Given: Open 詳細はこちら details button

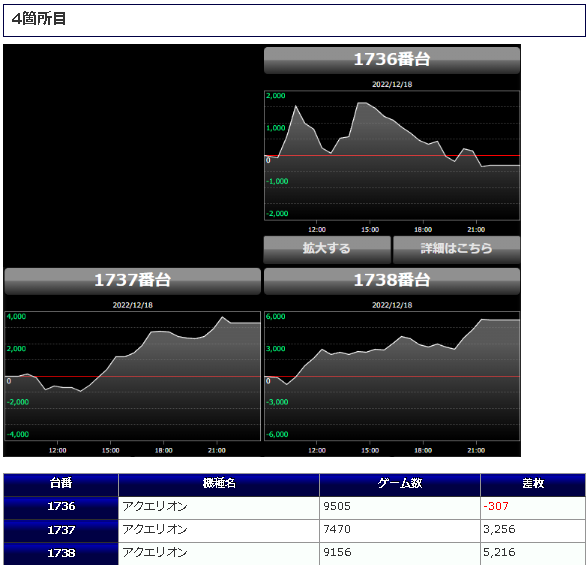Looking at the screenshot, I should click(x=456, y=249).
